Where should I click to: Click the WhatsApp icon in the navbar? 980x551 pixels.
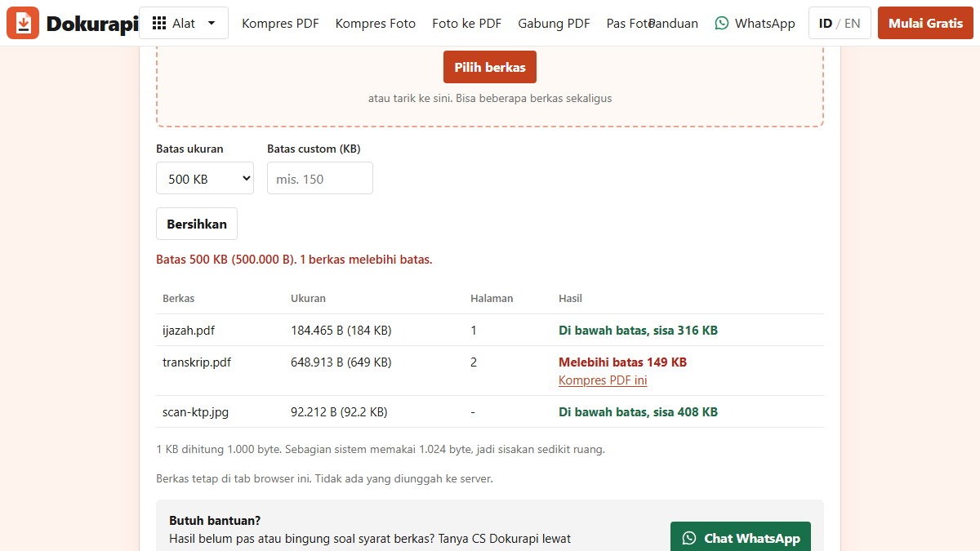722,24
